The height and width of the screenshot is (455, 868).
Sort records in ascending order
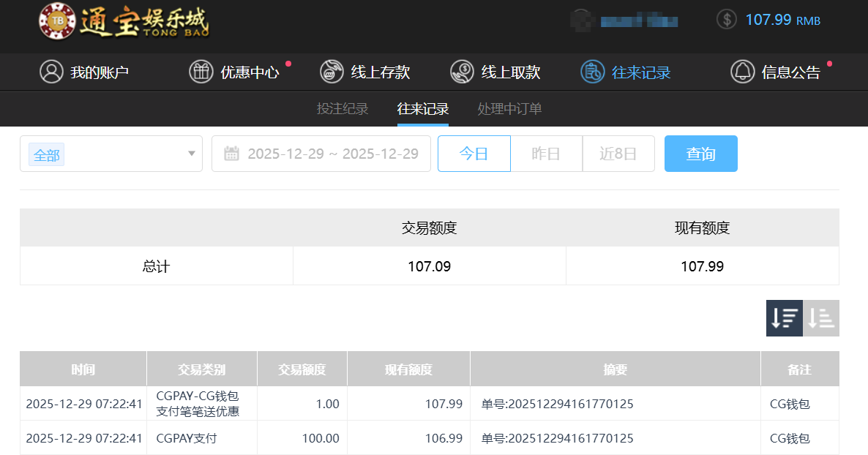tap(821, 318)
